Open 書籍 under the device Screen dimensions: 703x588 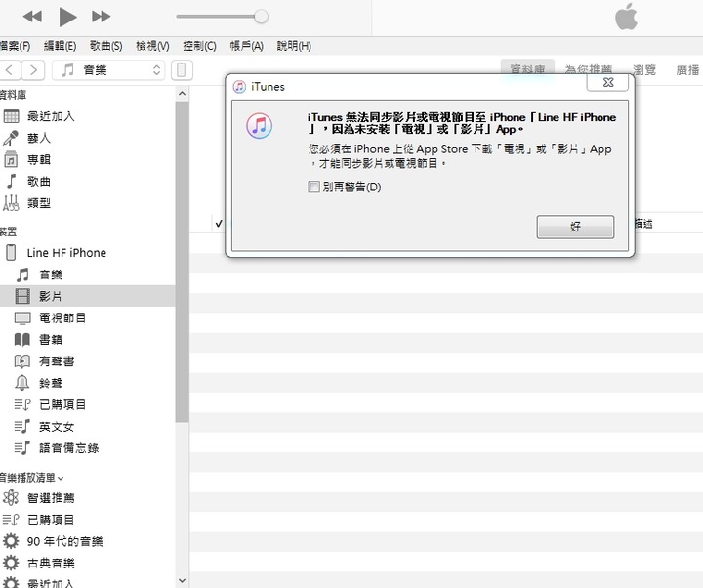coord(88,340)
